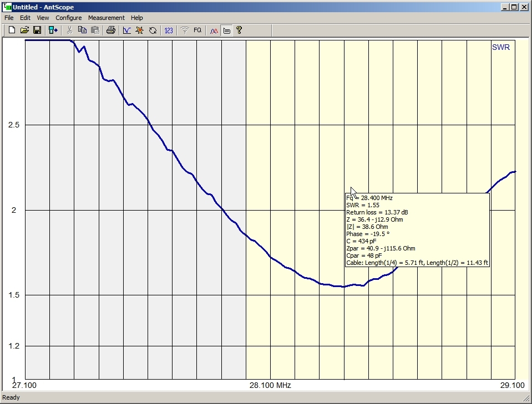Screen dimensions: 532x404
Task: Open the View menu
Action: click(43, 18)
